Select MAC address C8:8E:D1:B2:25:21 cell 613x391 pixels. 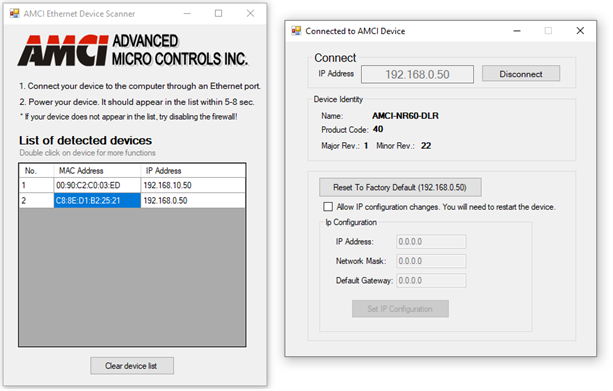click(97, 201)
